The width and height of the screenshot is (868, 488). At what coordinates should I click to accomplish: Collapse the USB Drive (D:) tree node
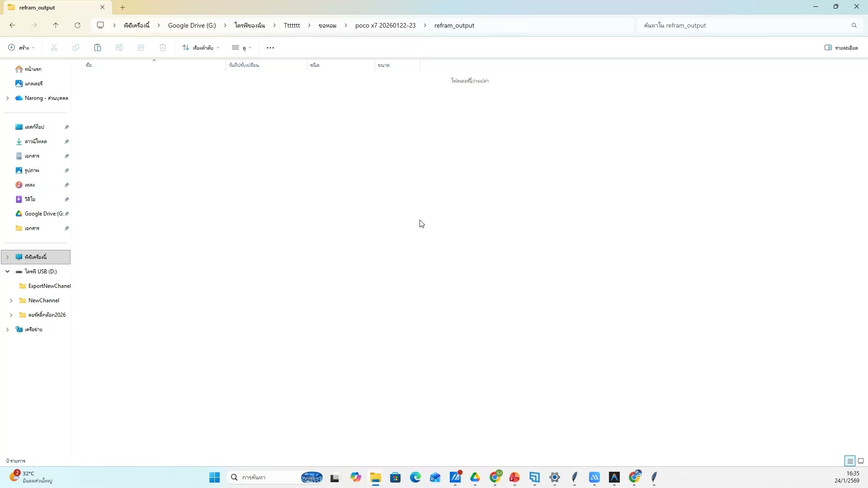(7, 272)
